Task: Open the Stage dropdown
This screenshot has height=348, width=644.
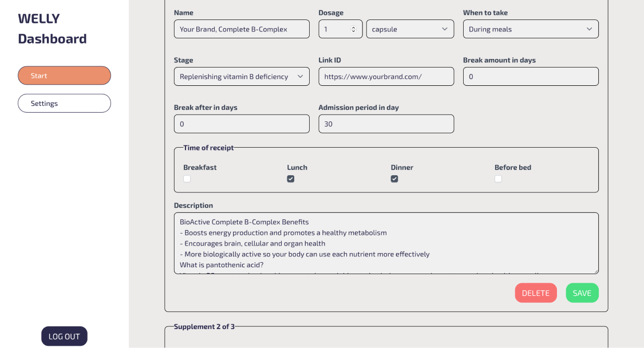Action: 242,77
